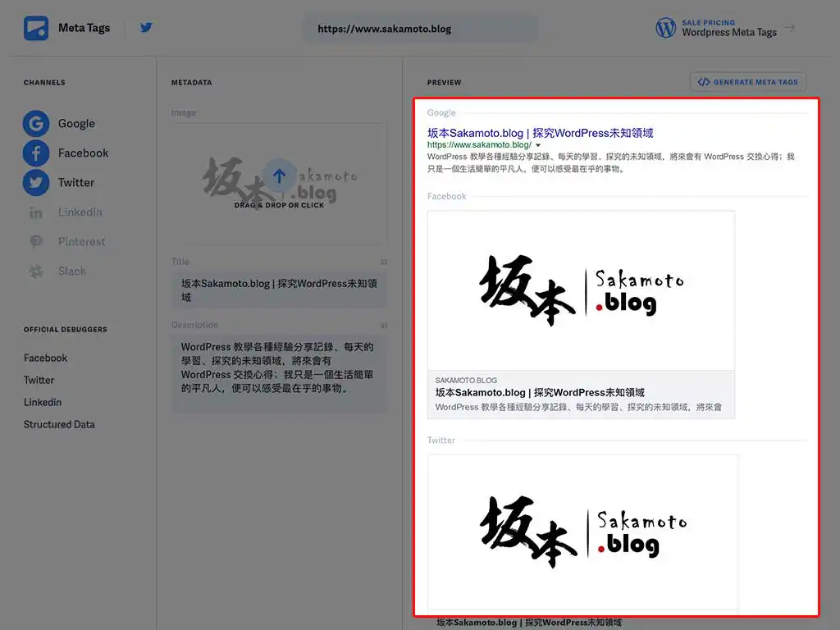
Task: Edit the Title text field
Action: tap(279, 290)
